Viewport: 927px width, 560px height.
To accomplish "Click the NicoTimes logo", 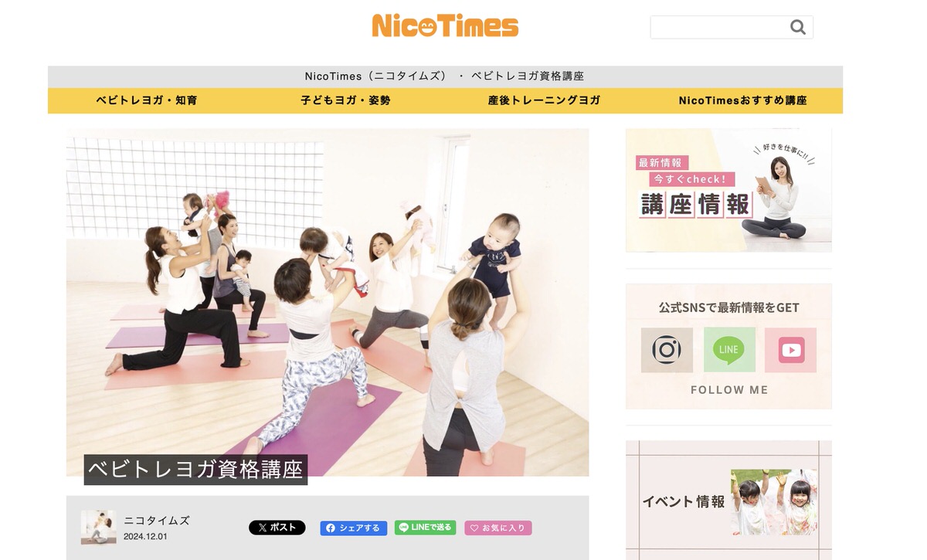I will pyautogui.click(x=445, y=26).
